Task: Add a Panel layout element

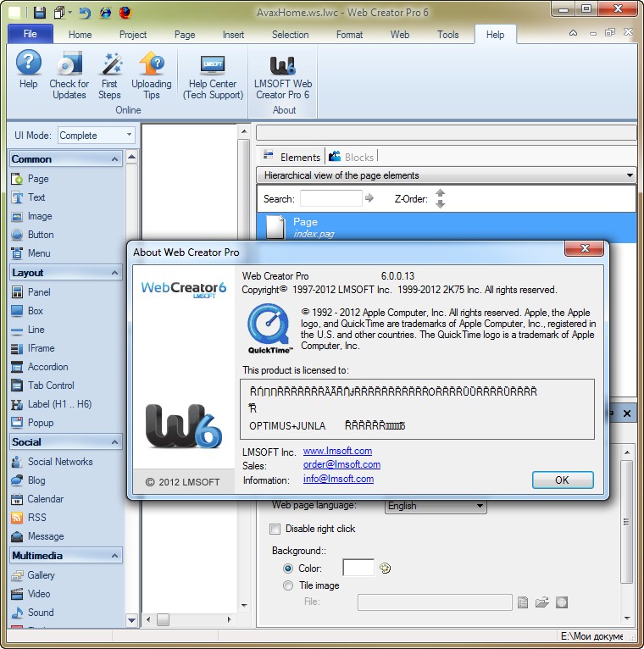Action: tap(31, 292)
